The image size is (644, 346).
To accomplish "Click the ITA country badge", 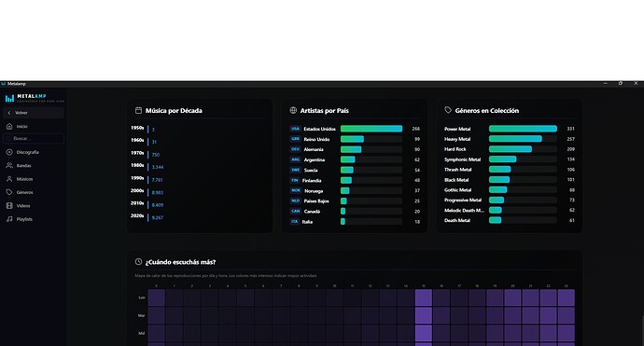I will coord(295,222).
